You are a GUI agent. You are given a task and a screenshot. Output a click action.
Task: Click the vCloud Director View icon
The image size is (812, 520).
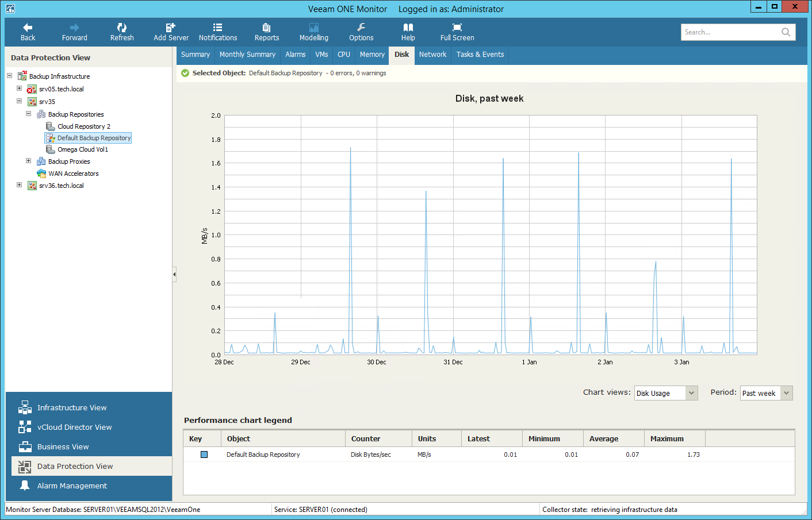25,427
